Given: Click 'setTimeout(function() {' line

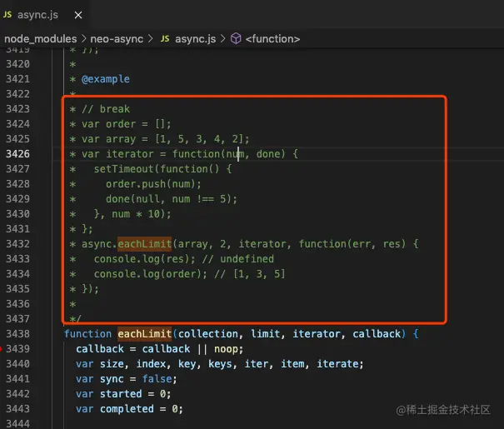Looking at the screenshot, I should tap(162, 169).
